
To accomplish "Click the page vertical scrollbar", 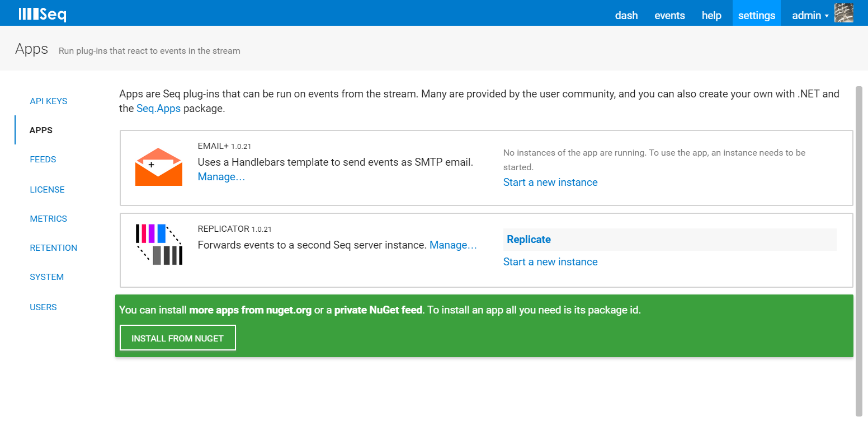I will click(859, 251).
